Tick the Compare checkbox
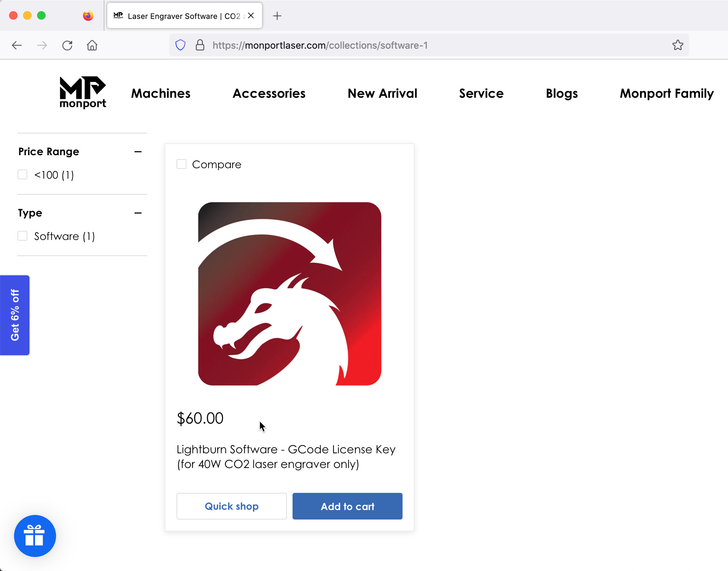Image resolution: width=728 pixels, height=571 pixels. (181, 164)
